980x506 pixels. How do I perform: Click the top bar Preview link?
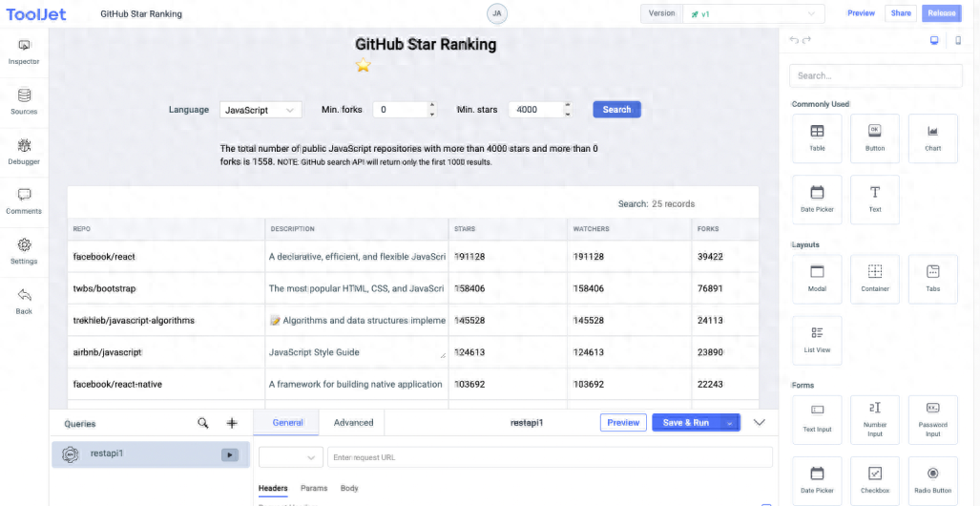[861, 13]
